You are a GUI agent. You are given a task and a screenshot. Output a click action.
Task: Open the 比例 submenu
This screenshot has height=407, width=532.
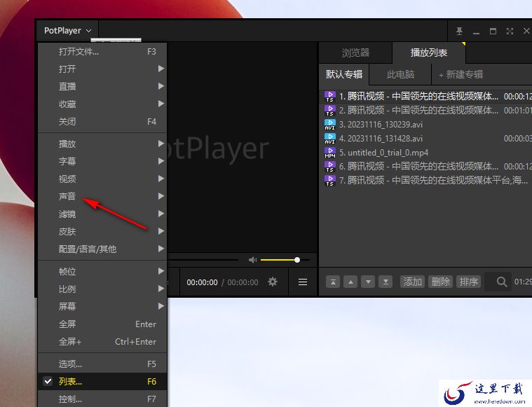pos(102,289)
